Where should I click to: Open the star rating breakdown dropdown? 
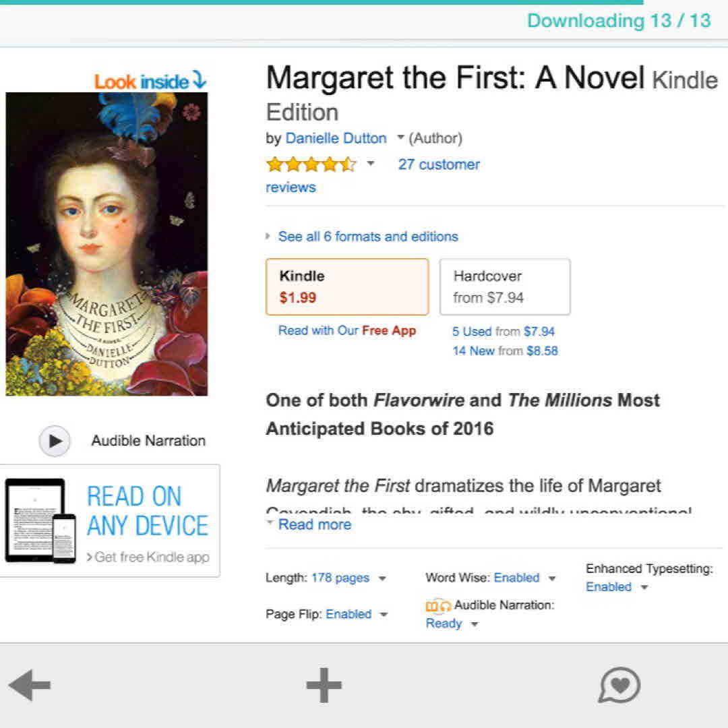370,164
